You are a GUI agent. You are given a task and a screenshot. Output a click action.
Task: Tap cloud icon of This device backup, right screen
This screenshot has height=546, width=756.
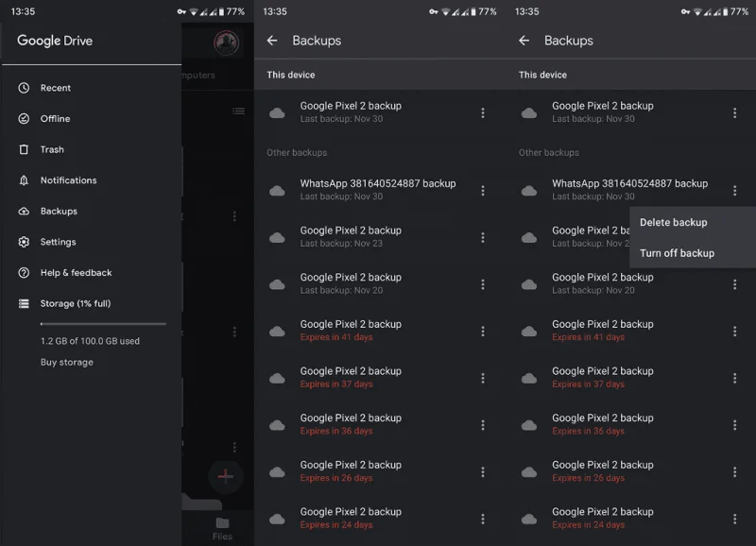click(529, 113)
